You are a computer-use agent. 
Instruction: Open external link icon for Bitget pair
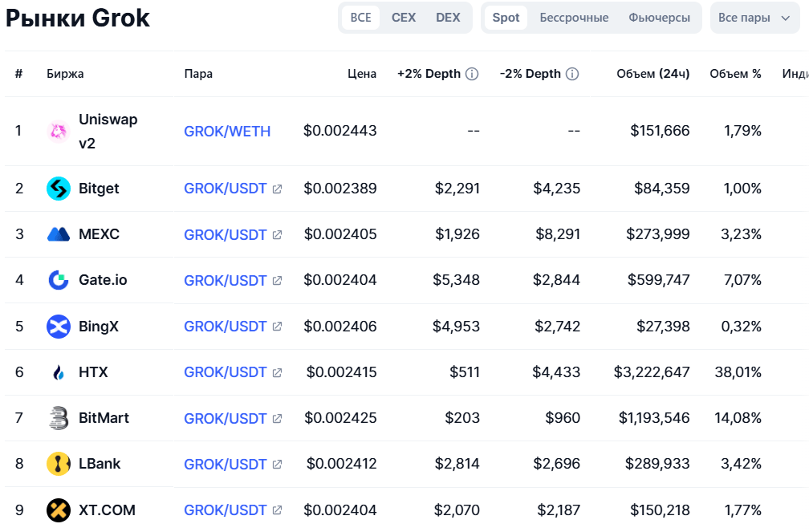[277, 189]
